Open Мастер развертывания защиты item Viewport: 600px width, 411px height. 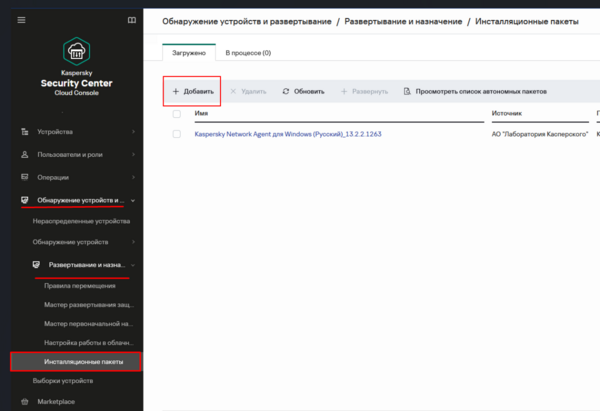[x=89, y=305]
